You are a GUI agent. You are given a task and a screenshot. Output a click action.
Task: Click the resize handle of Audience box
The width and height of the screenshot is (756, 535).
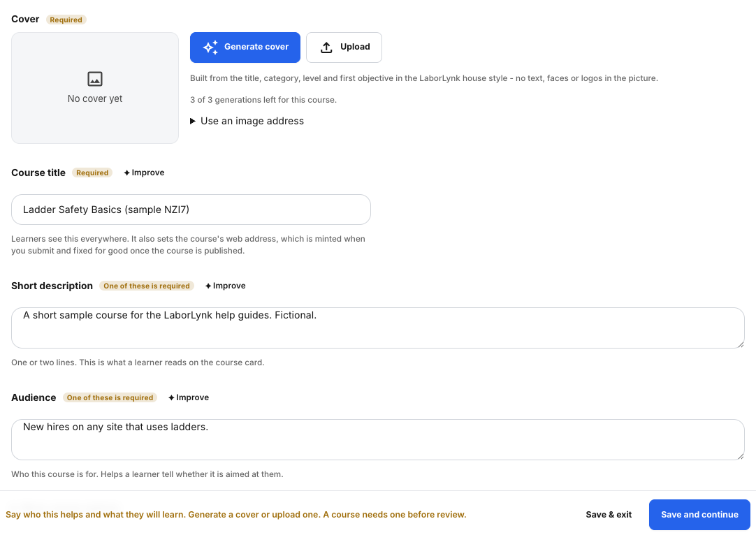point(741,456)
